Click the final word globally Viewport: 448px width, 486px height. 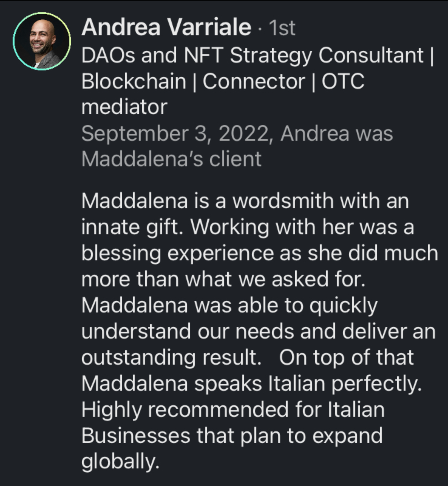(120, 462)
